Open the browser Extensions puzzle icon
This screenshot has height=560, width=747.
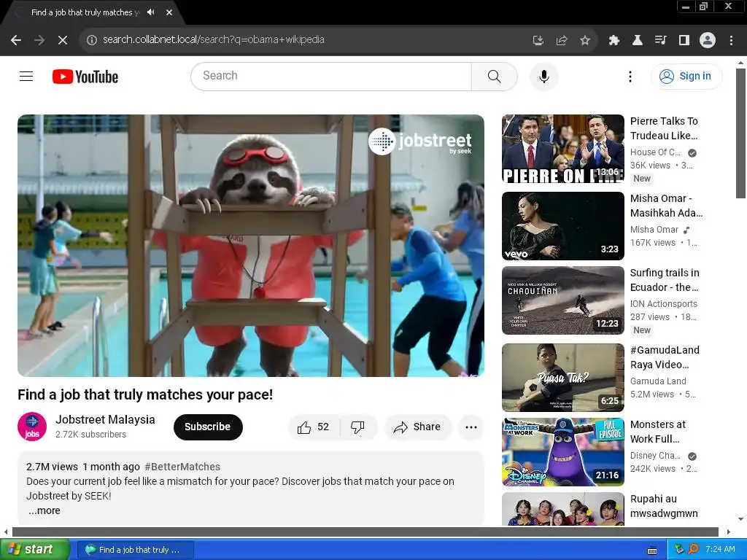pos(614,40)
